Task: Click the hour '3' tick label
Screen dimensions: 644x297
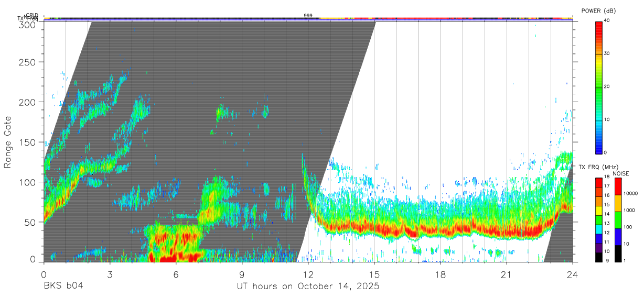Action: click(110, 274)
